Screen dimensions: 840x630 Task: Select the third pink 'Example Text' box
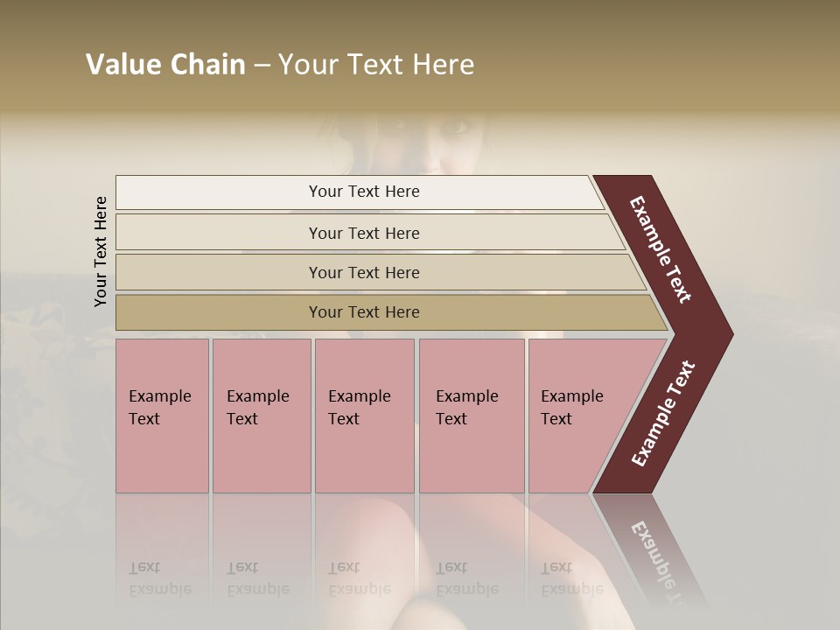(x=364, y=416)
